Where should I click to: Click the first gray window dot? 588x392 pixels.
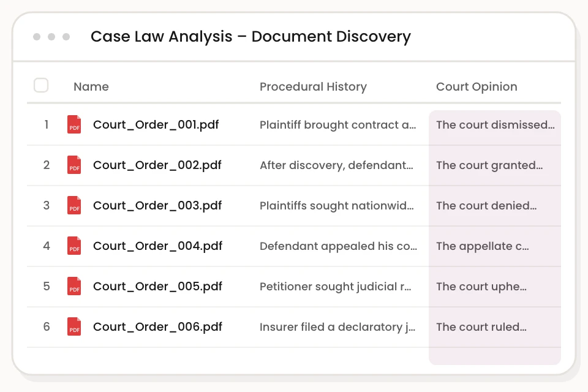coord(37,37)
